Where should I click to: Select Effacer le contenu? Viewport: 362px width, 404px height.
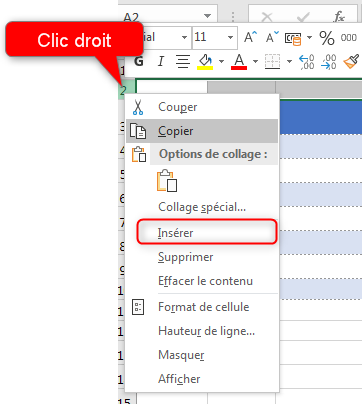point(202,281)
